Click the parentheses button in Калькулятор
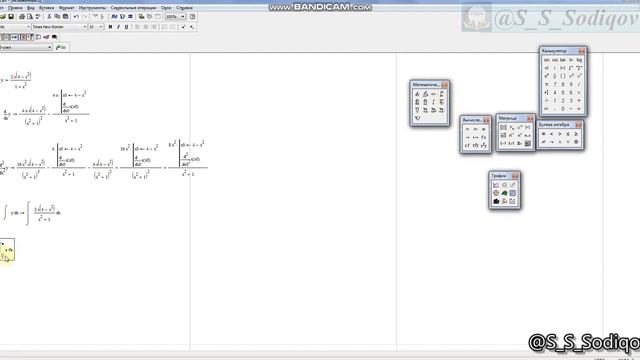This screenshot has height=360, width=640. point(563,76)
